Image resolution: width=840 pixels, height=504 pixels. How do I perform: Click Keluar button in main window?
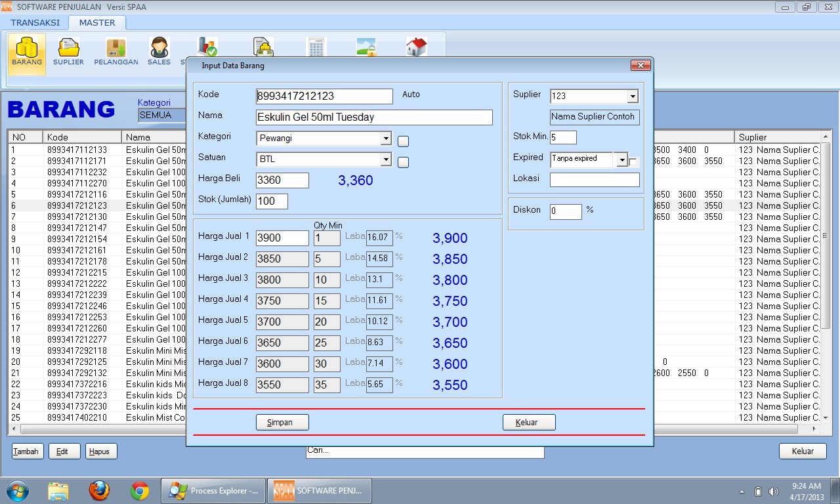[x=803, y=451]
